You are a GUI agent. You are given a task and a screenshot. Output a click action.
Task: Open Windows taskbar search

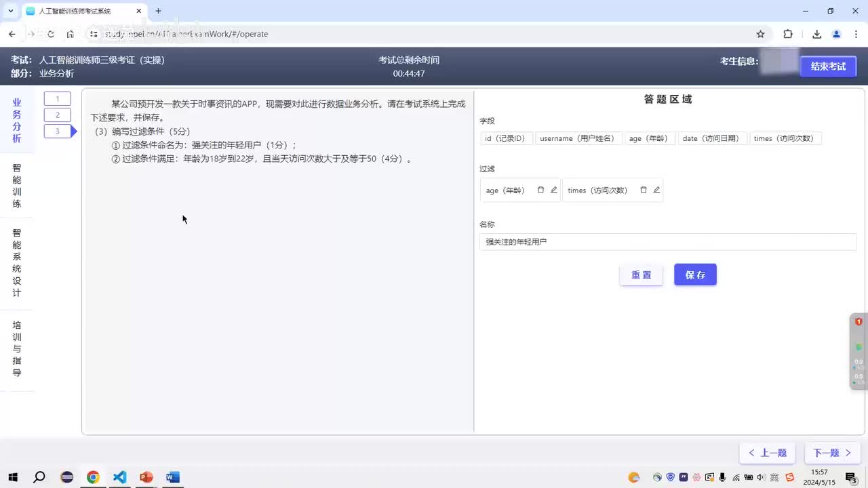coord(39,477)
